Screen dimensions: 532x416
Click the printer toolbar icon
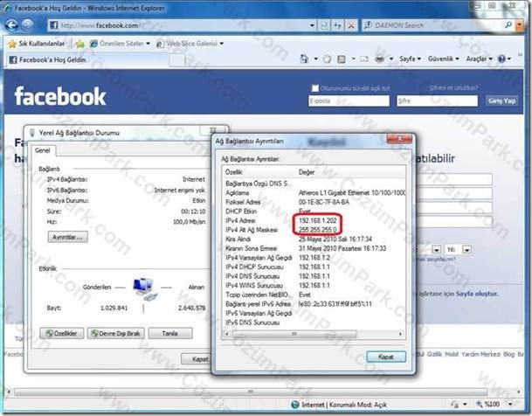pyautogui.click(x=379, y=59)
